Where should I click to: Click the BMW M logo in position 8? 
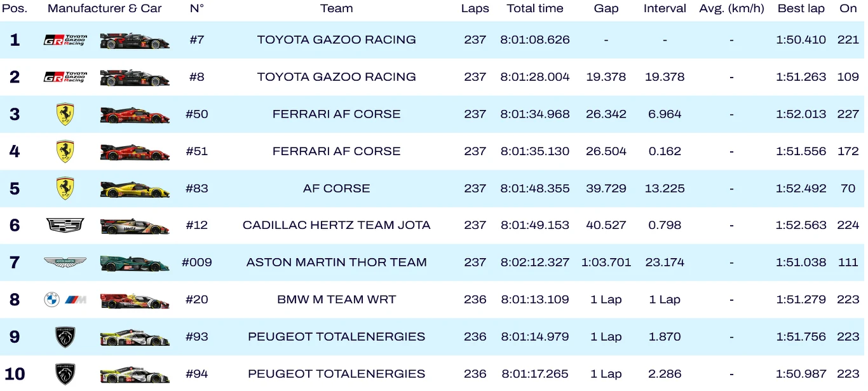(65, 300)
